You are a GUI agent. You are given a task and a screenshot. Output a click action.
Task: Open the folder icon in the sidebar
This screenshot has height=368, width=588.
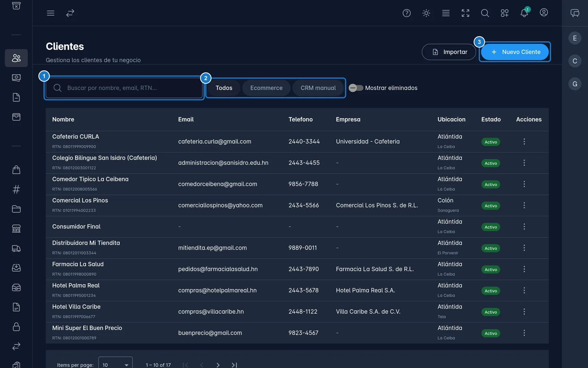16,209
